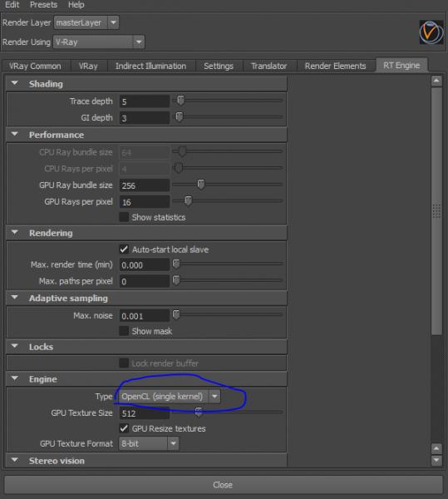Switch to the VRay tab
Screen dimensions: 448x499
88,67
